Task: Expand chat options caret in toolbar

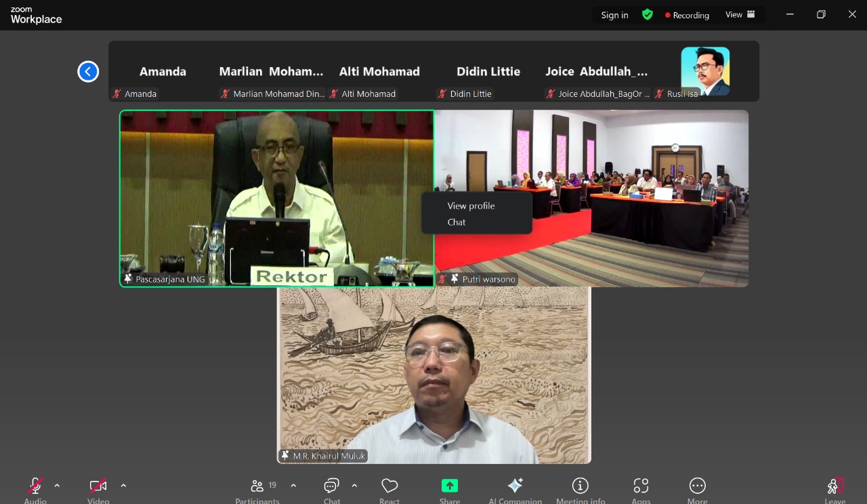Action: click(354, 486)
